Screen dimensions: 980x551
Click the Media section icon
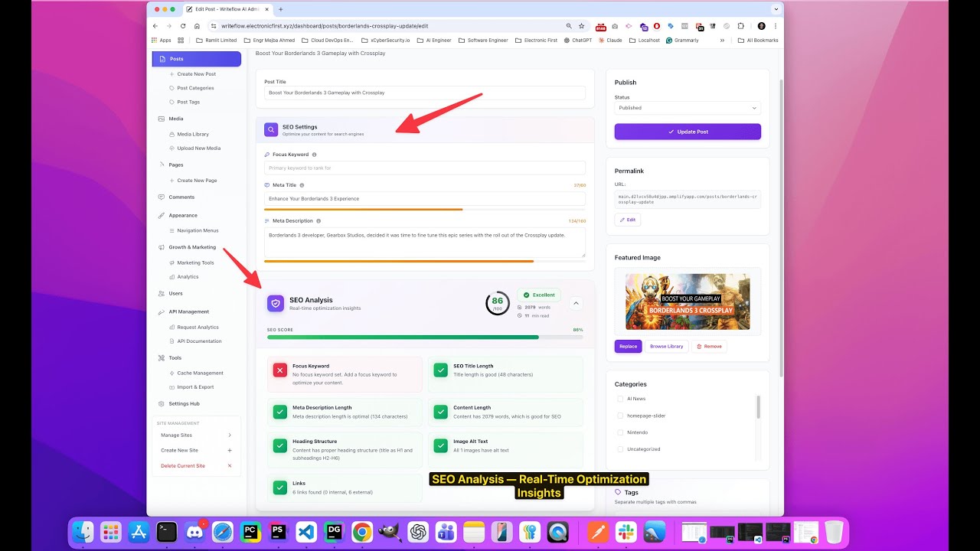point(161,119)
